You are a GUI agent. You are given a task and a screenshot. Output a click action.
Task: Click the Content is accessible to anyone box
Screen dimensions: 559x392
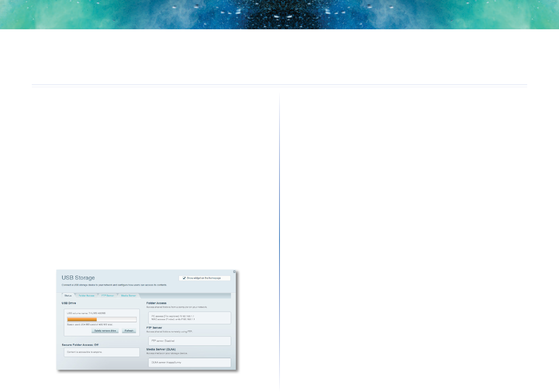point(102,352)
